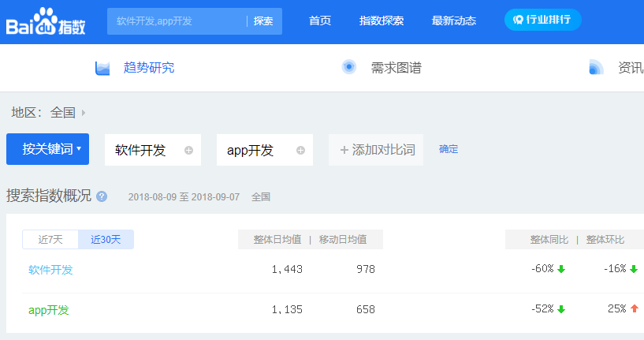Click the green down arrow beside -52%

(x=561, y=309)
